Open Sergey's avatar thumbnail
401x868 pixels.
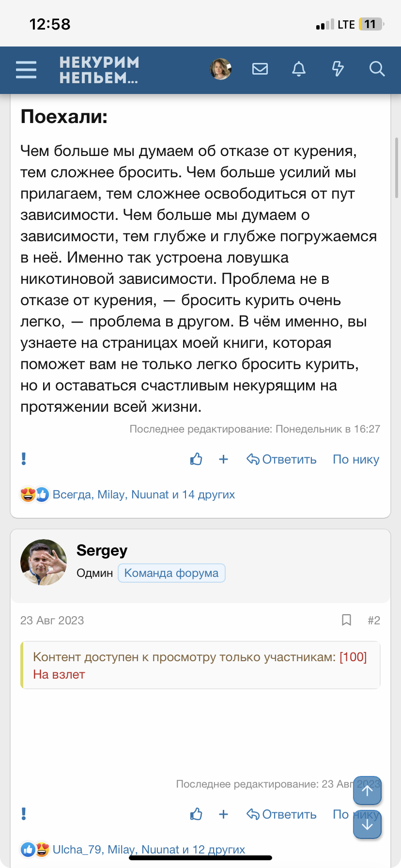click(44, 562)
